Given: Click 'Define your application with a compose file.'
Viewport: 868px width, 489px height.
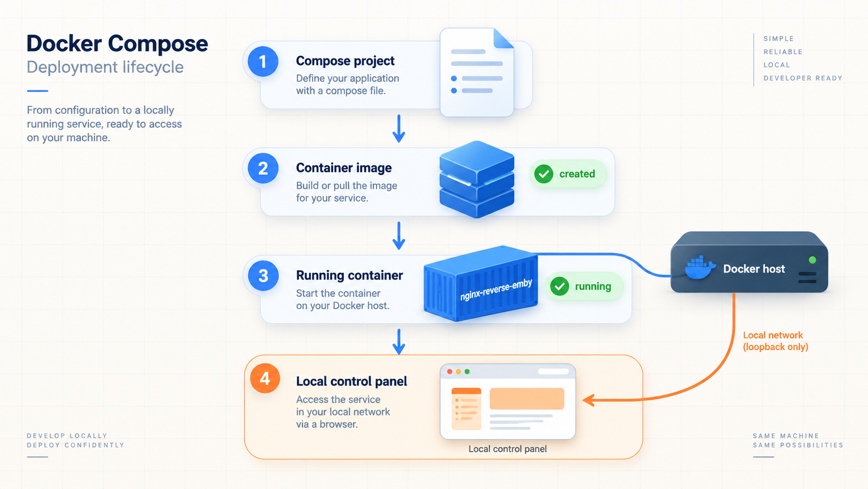Looking at the screenshot, I should (347, 84).
